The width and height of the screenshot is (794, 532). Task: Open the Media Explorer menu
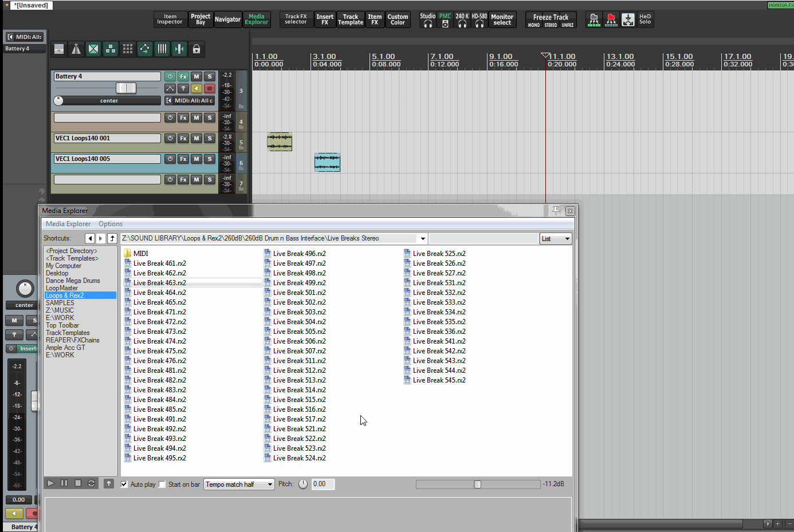coord(68,224)
